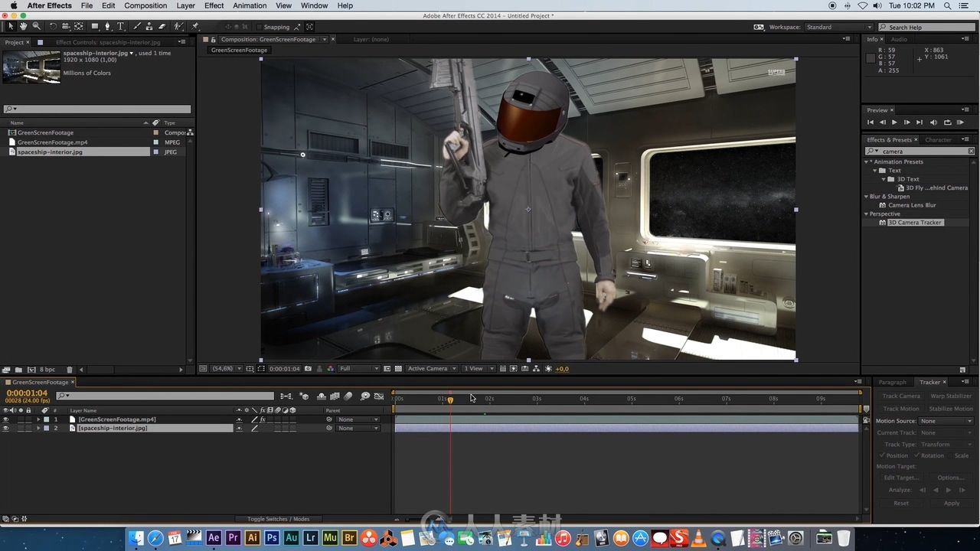Hide the GreenScreenFootage.mp4 layer

(5, 419)
